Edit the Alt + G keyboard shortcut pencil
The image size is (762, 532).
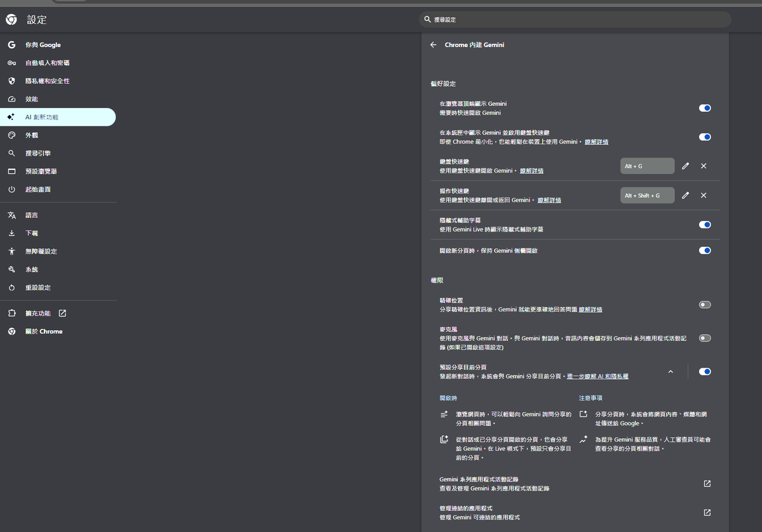(685, 166)
